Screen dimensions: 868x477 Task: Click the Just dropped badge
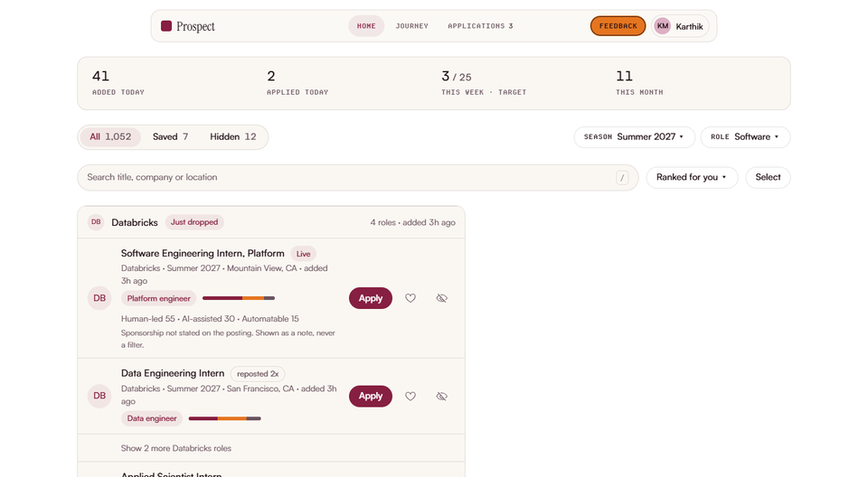coord(194,222)
